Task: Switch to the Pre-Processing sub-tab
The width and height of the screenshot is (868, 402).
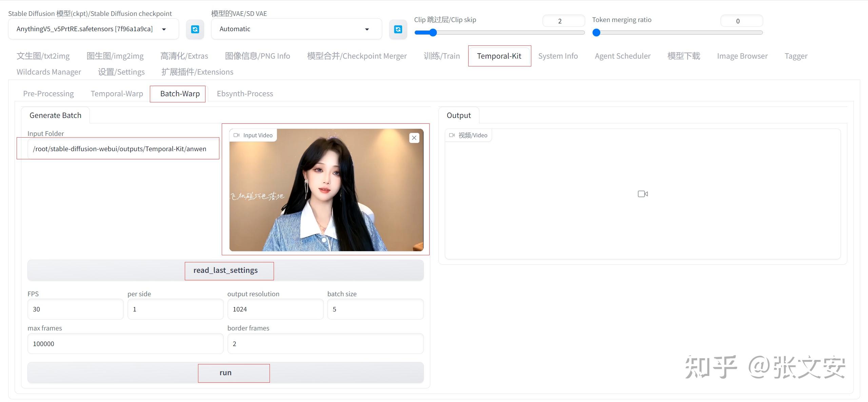Action: [48, 94]
